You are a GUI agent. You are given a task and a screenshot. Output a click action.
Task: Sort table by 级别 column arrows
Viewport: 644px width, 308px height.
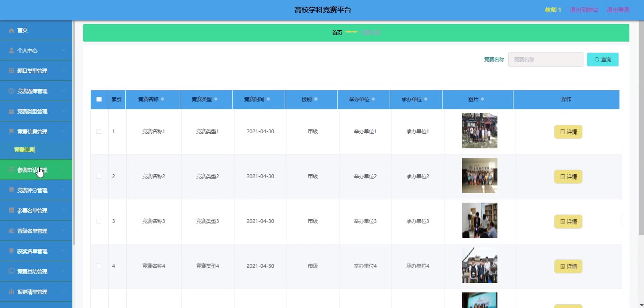(x=316, y=99)
